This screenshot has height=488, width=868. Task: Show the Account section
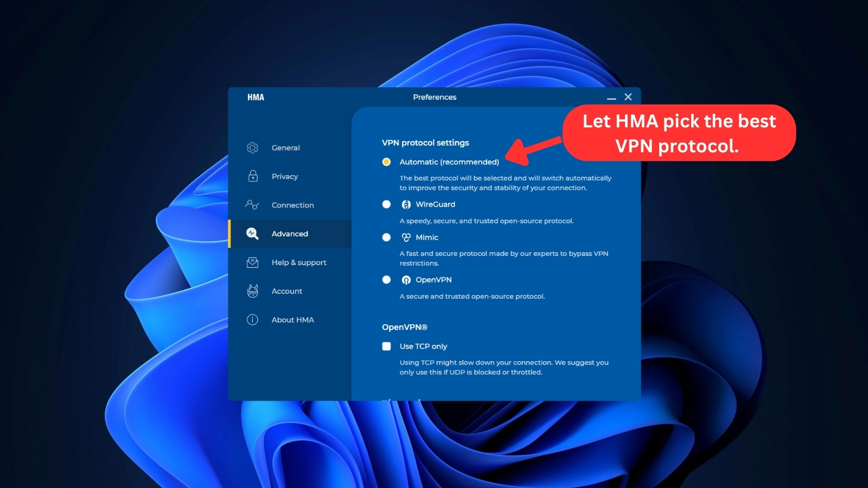(x=290, y=291)
